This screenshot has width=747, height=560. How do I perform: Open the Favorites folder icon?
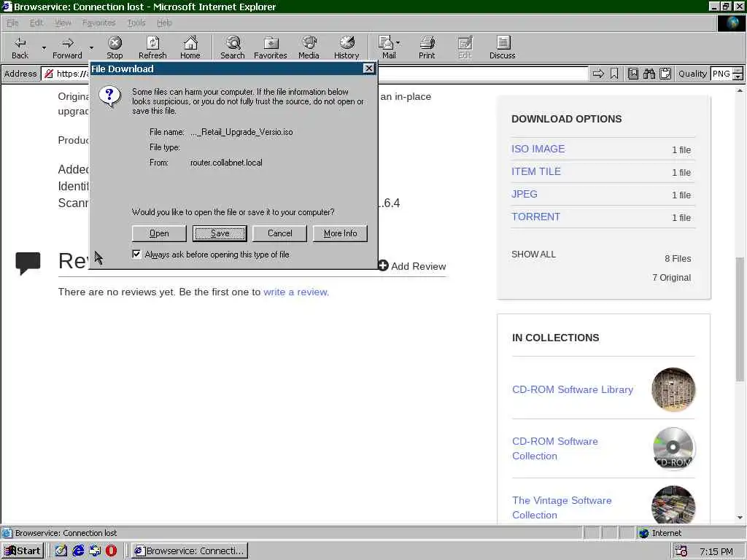(x=270, y=47)
